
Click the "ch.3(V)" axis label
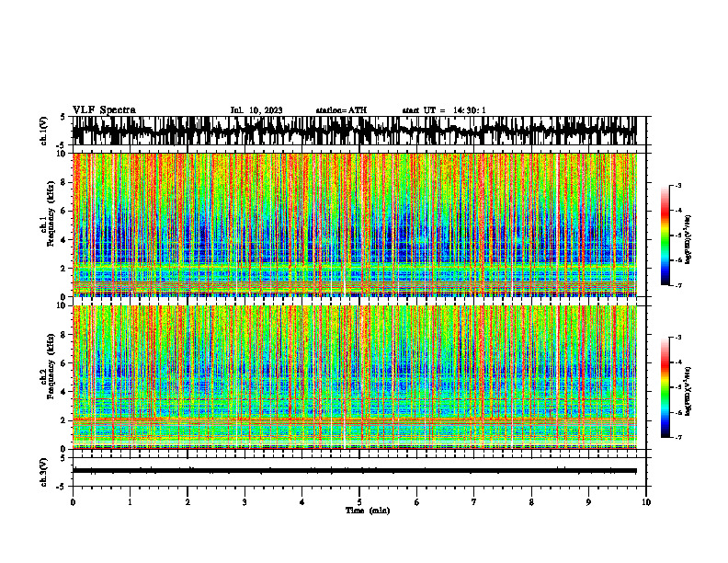pos(44,472)
